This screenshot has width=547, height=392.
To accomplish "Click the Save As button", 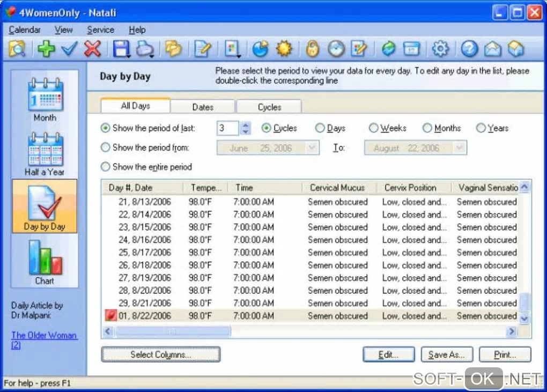I will (x=447, y=354).
